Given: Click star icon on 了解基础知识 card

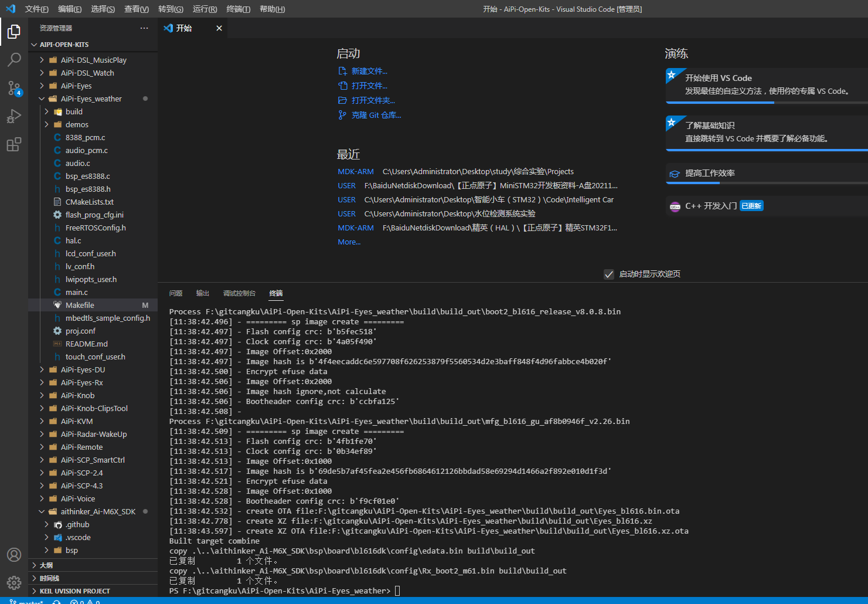Looking at the screenshot, I should coord(672,123).
